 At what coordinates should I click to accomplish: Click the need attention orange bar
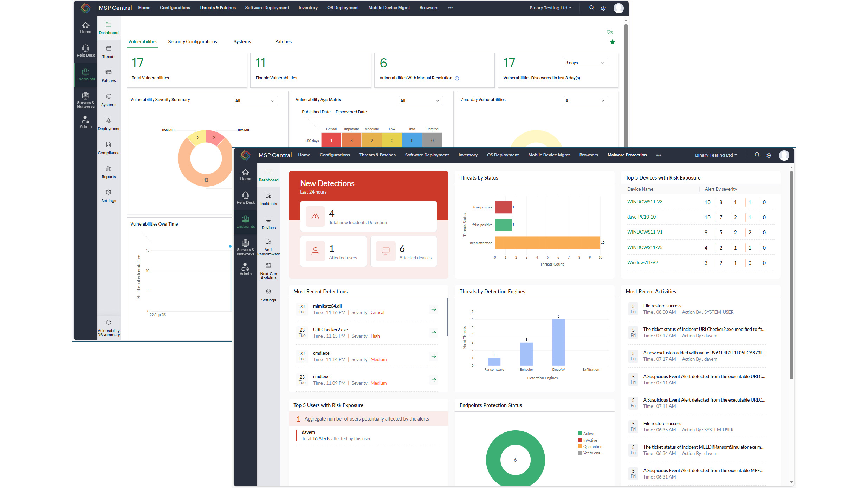point(547,243)
